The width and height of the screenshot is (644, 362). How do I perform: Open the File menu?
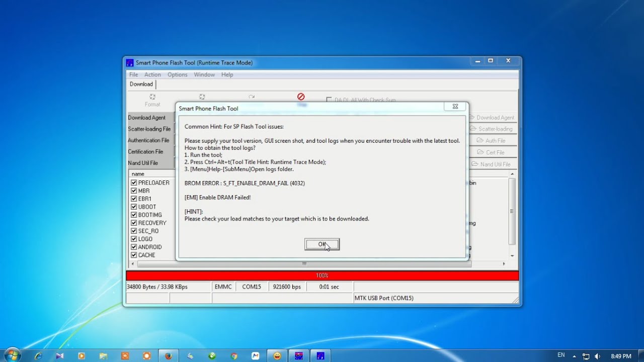(133, 74)
